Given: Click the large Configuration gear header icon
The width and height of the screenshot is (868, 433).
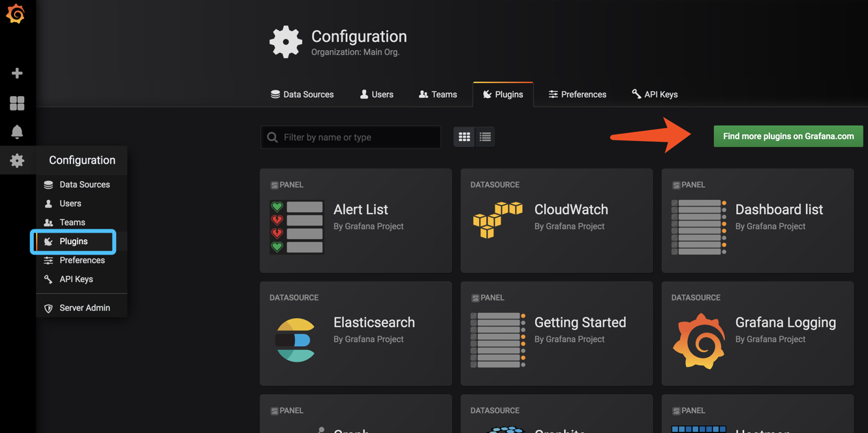Looking at the screenshot, I should point(286,42).
